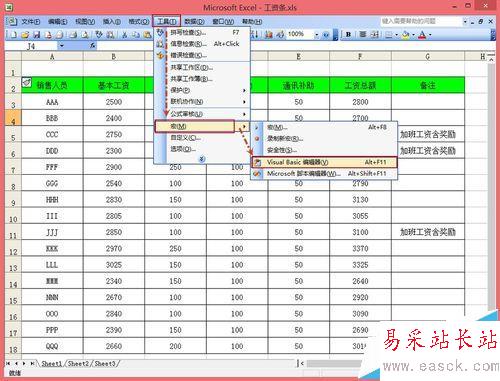Screen dimensions: 500x381
Task: Click the 信息检索 icon in menu
Action: click(x=160, y=44)
